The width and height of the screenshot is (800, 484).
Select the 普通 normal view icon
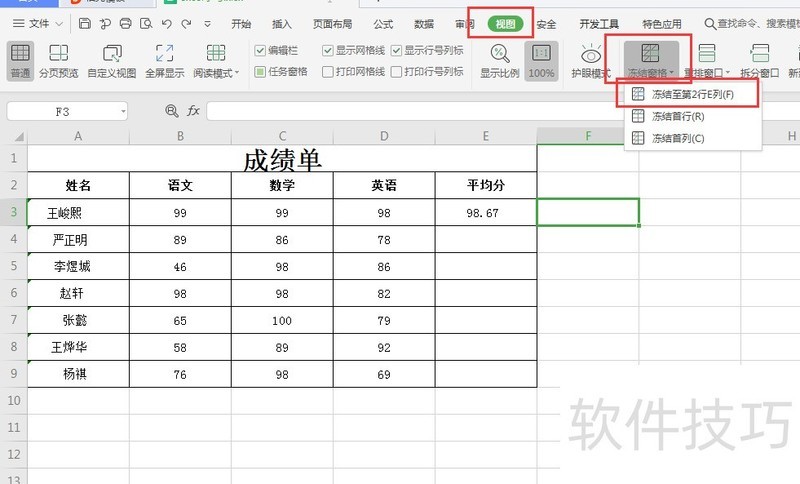(20, 61)
